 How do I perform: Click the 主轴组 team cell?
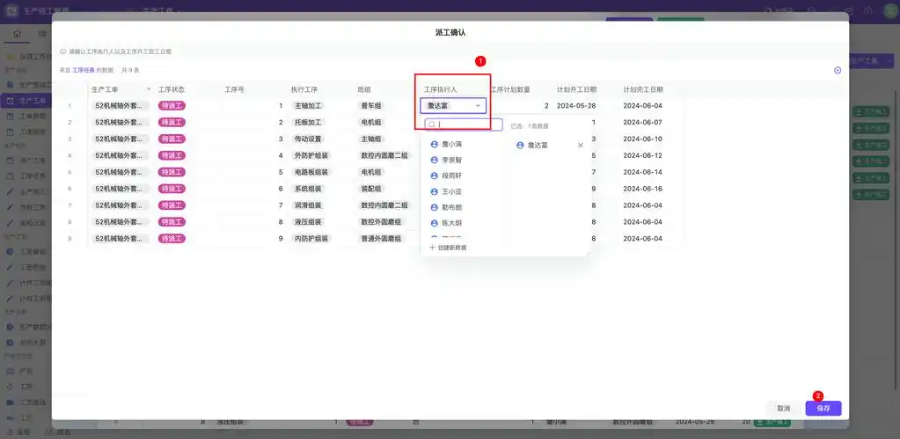[371, 139]
